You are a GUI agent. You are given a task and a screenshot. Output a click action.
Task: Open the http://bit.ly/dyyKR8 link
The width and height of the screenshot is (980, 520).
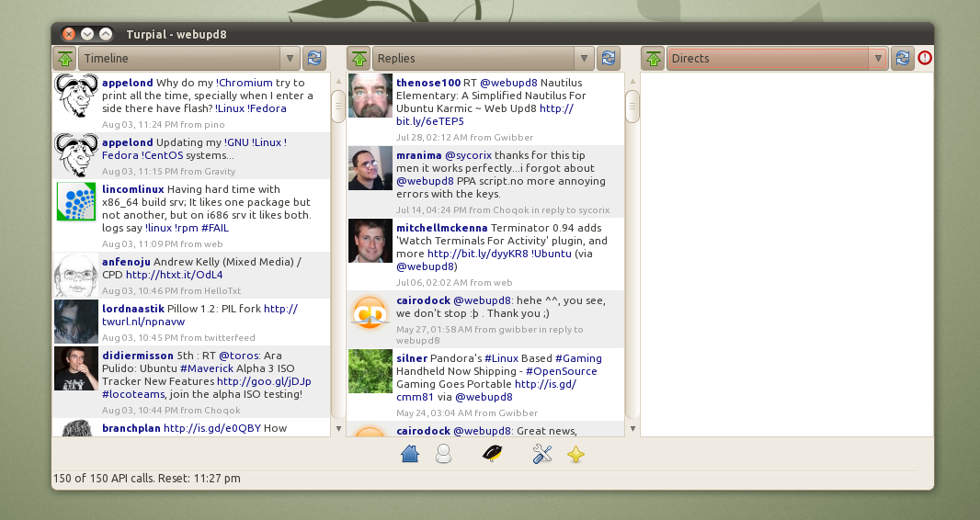pyautogui.click(x=477, y=254)
